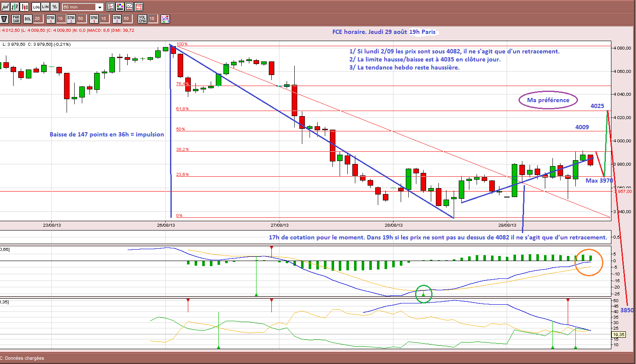The image size is (636, 364).
Task: Click the color palette settings icon
Action: [x=120, y=7]
